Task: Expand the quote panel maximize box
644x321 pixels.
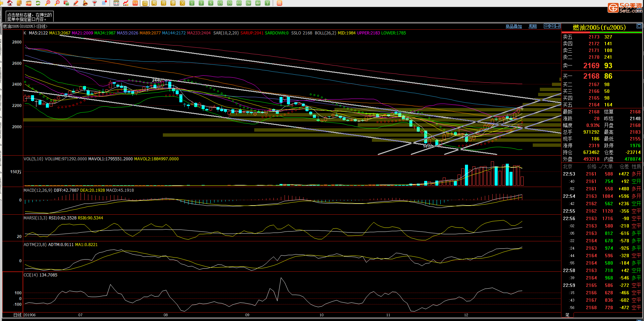Action: point(639,26)
